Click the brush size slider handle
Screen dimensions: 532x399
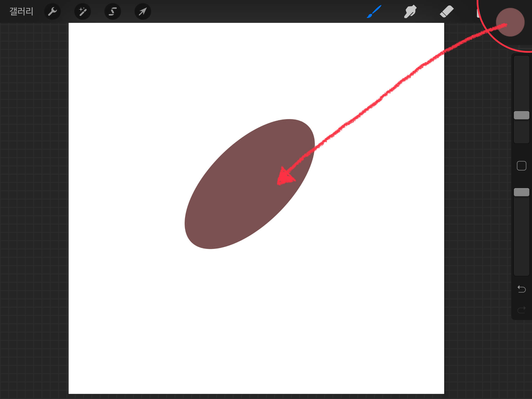point(521,115)
